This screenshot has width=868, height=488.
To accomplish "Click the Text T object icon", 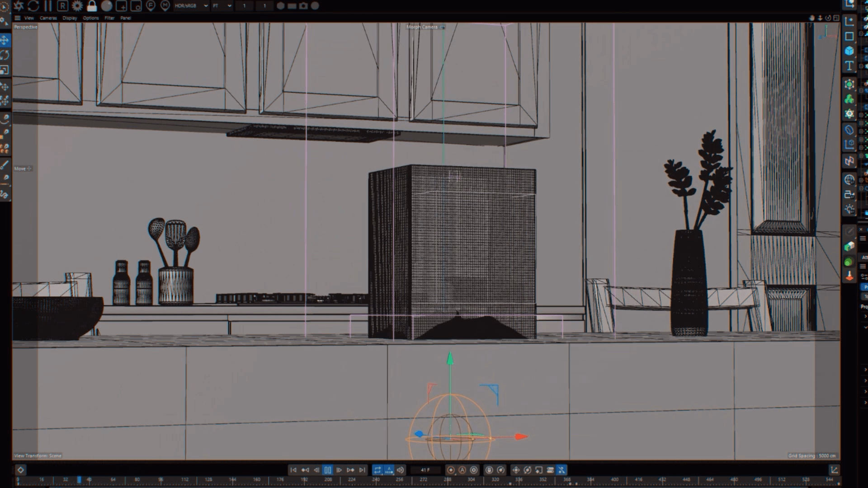I will [x=849, y=66].
